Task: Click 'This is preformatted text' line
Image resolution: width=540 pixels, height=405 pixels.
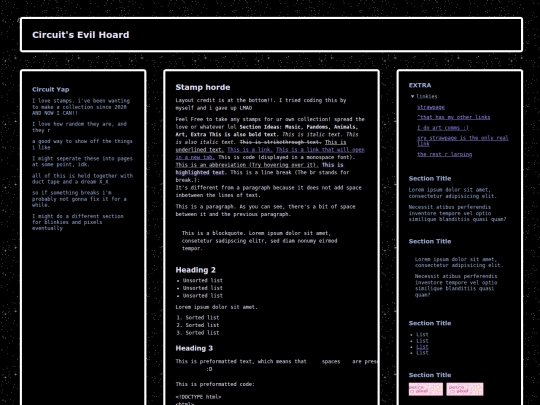Action: 276,361
